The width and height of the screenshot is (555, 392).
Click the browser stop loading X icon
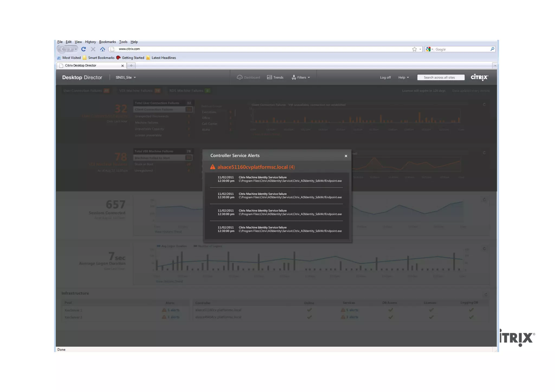click(93, 49)
